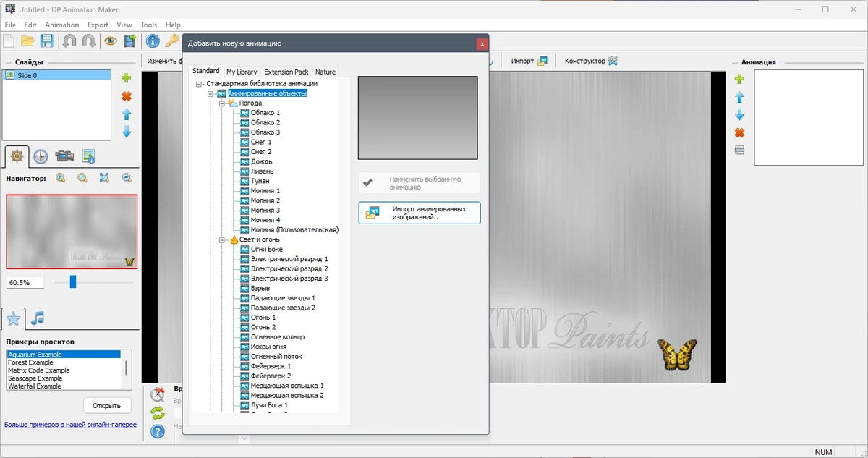Viewport: 868px width, 458px height.
Task: Select Дождь animation
Action: point(262,161)
